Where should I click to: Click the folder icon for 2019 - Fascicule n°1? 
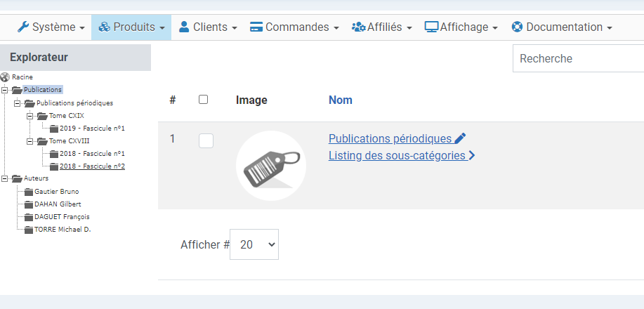54,129
